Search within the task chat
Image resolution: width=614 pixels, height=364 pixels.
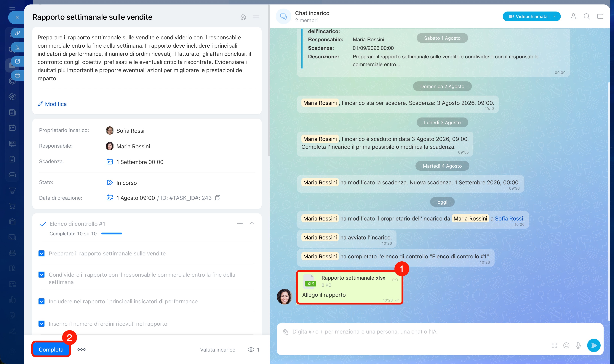point(587,16)
